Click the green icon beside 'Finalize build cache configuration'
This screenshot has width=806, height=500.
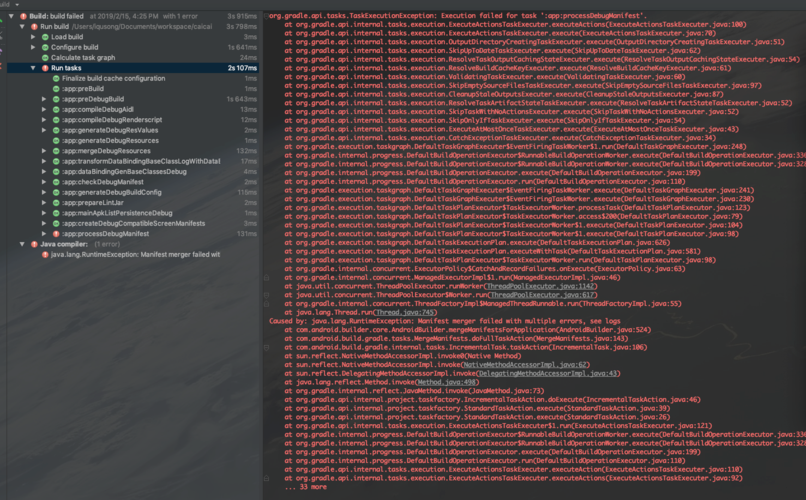click(56, 78)
